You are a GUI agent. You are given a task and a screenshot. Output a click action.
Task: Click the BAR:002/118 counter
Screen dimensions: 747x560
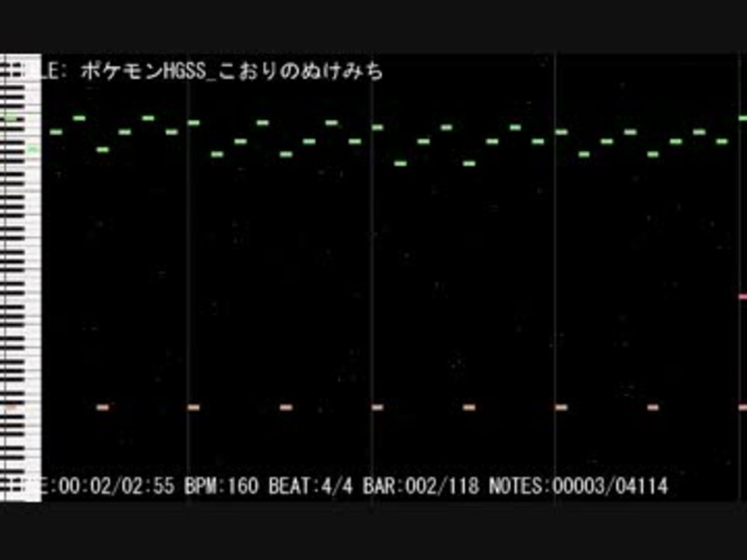421,486
